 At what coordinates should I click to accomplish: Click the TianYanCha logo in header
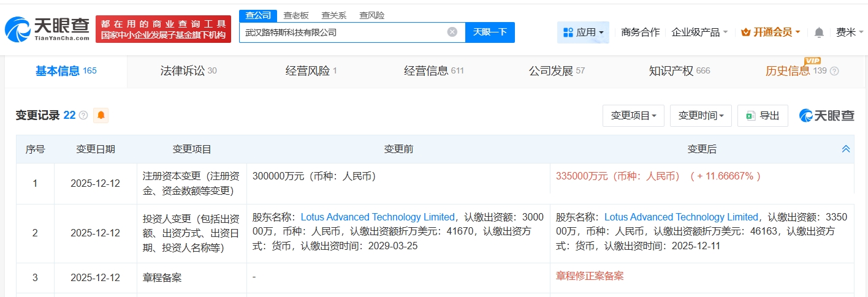click(x=47, y=29)
